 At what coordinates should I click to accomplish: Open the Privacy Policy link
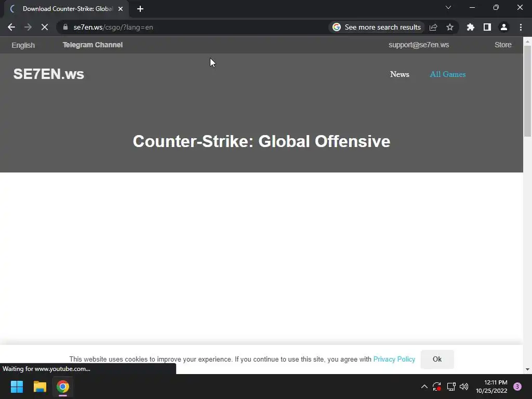pyautogui.click(x=394, y=359)
